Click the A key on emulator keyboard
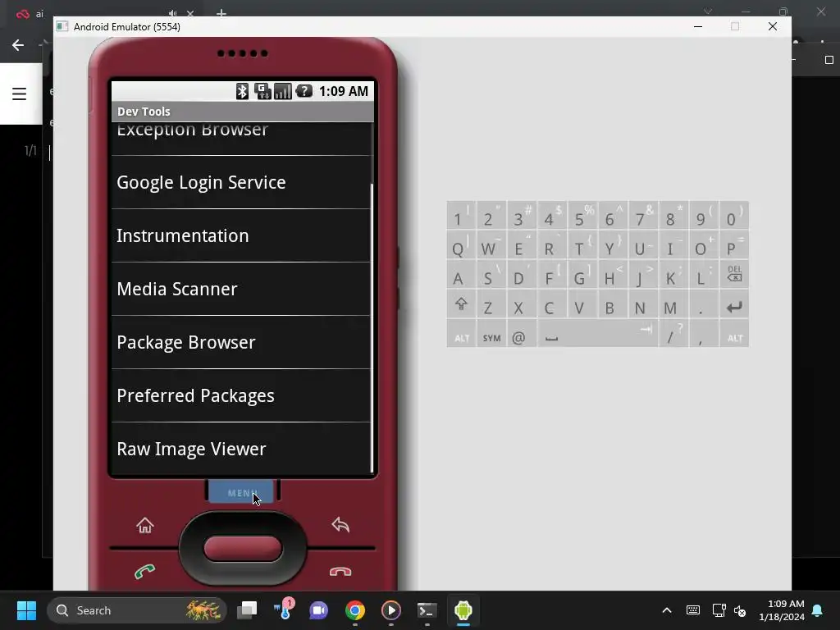 (x=461, y=275)
